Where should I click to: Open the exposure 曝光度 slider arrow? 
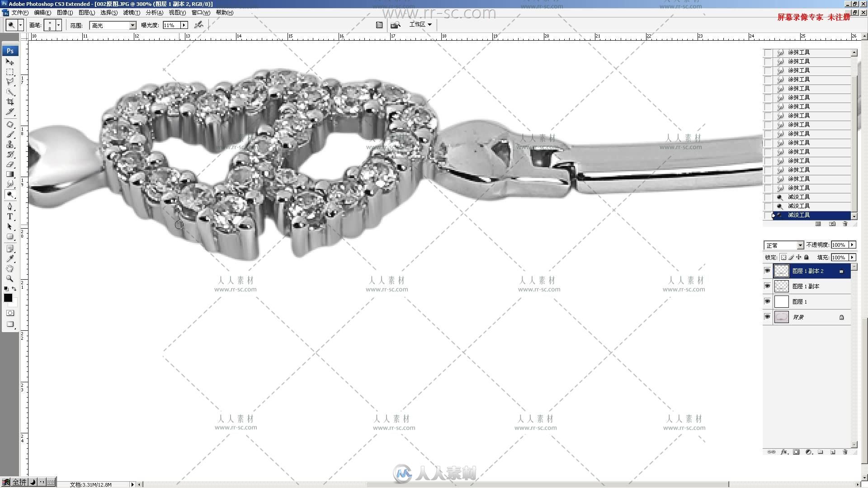pyautogui.click(x=184, y=25)
